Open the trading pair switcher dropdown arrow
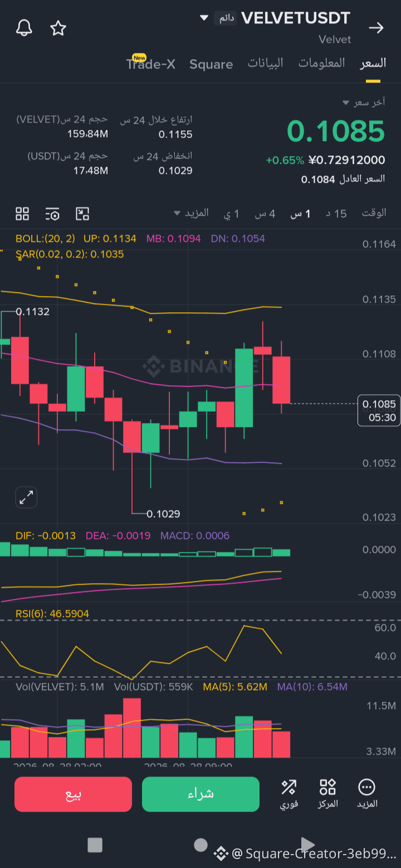The image size is (401, 868). point(204,18)
